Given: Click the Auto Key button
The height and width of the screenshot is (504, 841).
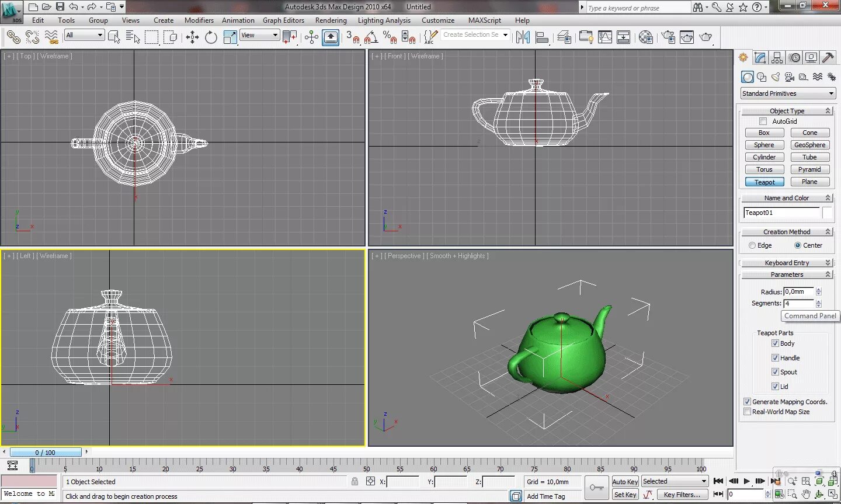Looking at the screenshot, I should 625,482.
